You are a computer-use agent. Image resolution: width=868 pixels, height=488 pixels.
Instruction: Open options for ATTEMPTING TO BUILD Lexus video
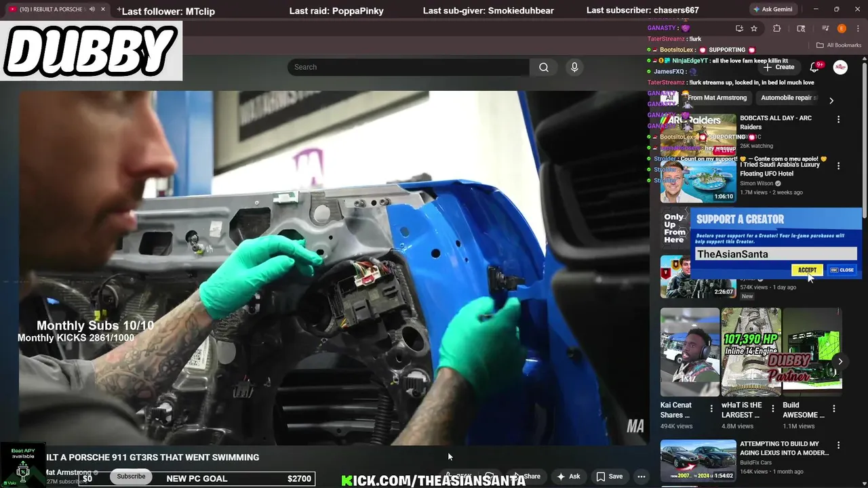[838, 445]
